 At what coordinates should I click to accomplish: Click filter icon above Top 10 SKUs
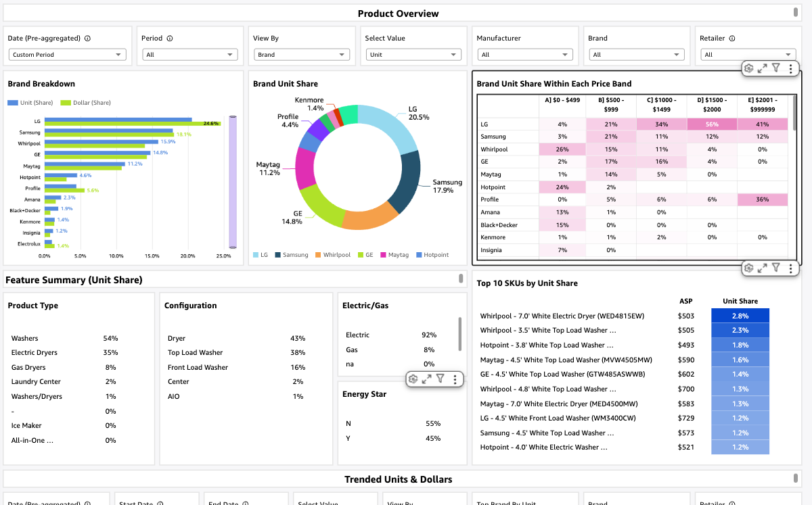(x=776, y=268)
